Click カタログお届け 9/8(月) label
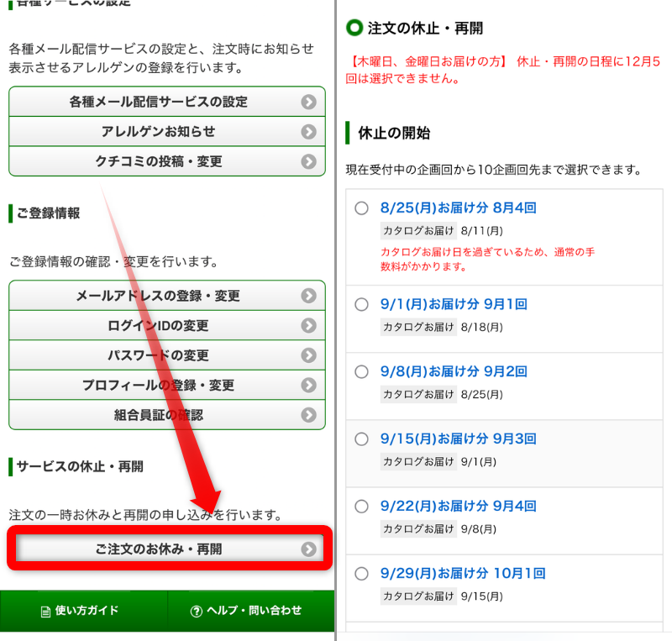Image resolution: width=672 pixels, height=641 pixels. 438,529
